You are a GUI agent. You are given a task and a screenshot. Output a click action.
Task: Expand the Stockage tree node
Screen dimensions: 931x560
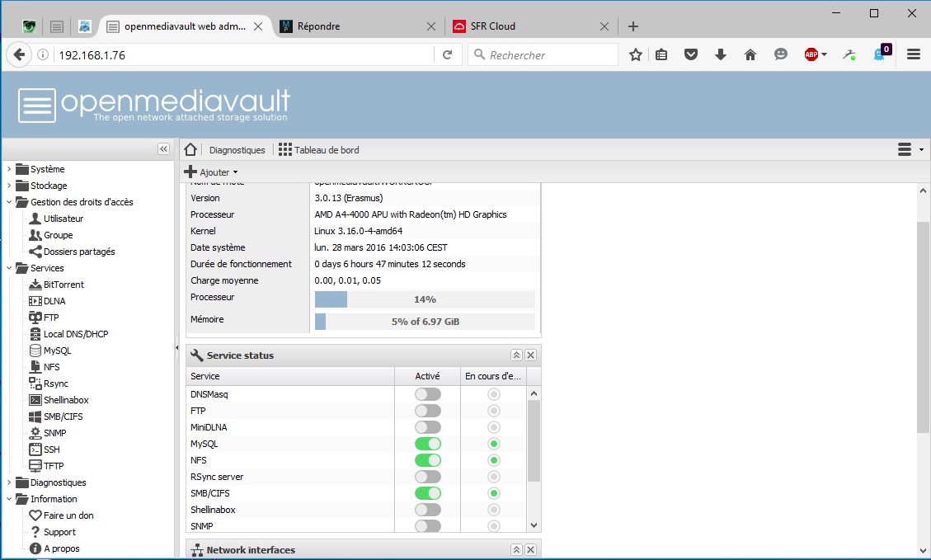[9, 186]
